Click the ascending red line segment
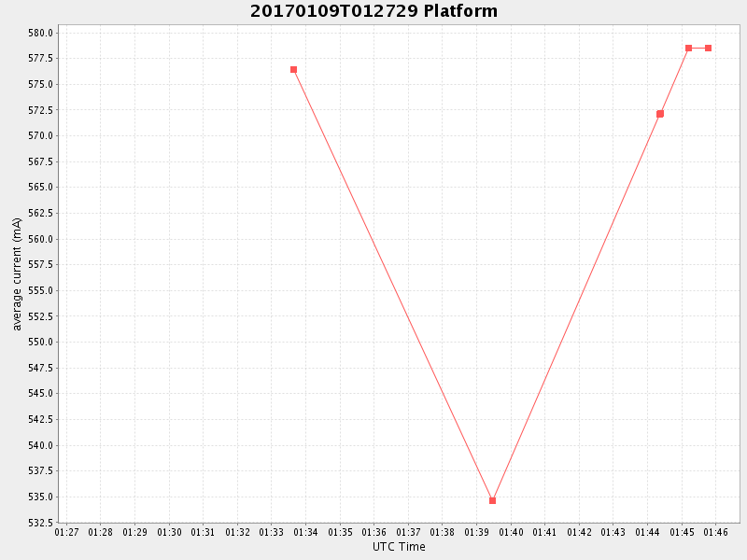 tap(576, 307)
